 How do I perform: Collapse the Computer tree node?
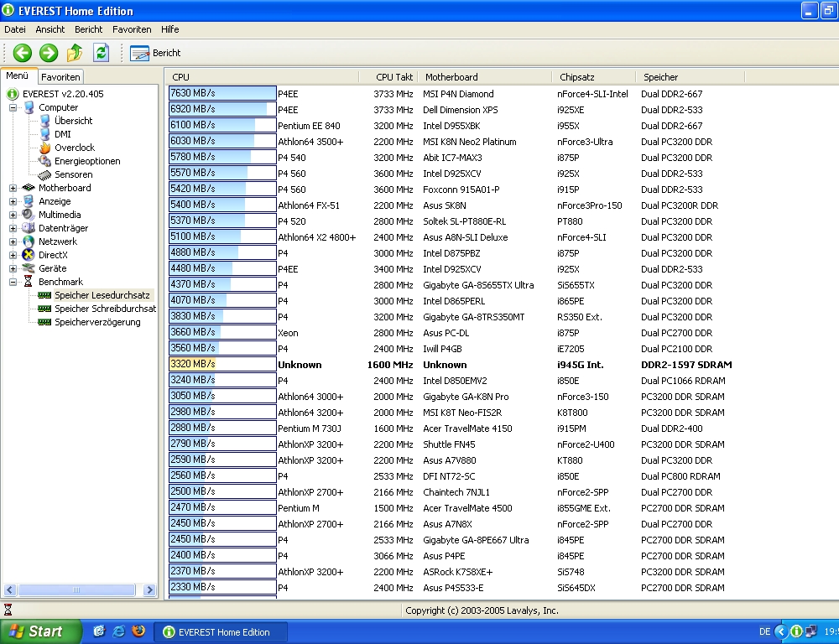(13, 107)
